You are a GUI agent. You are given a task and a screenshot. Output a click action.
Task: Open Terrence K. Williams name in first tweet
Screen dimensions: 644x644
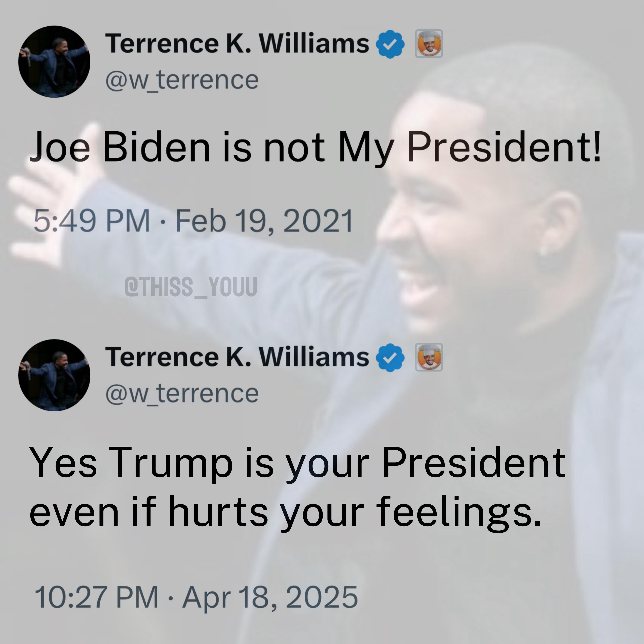coord(237,43)
